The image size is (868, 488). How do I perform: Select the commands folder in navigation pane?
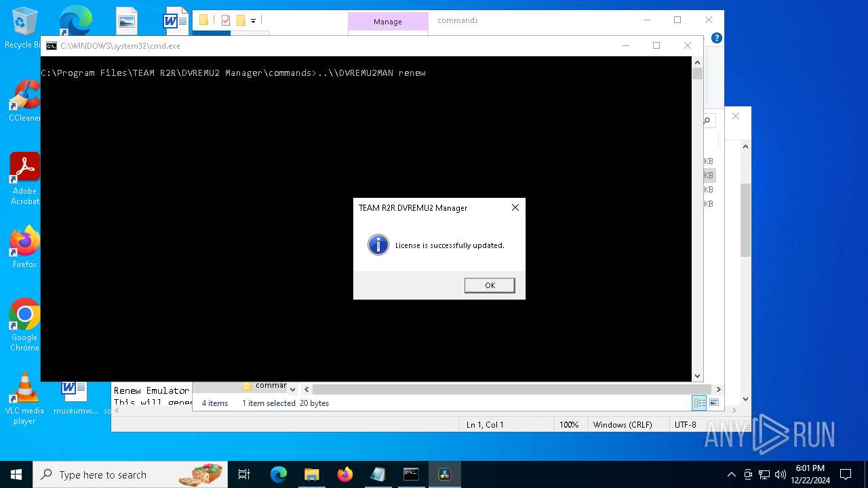point(266,386)
